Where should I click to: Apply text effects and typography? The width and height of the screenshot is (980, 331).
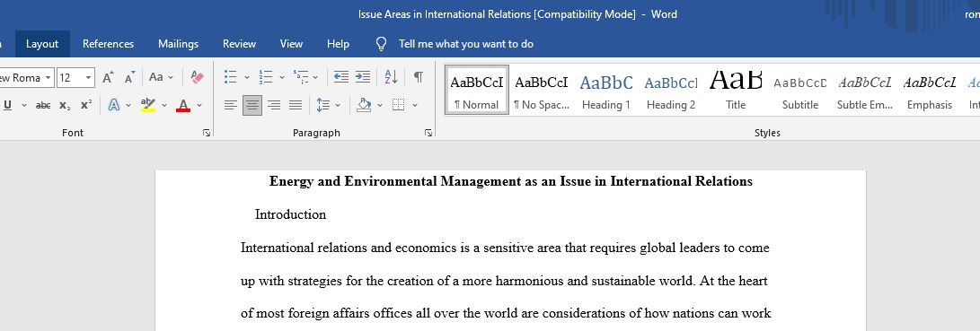114,105
